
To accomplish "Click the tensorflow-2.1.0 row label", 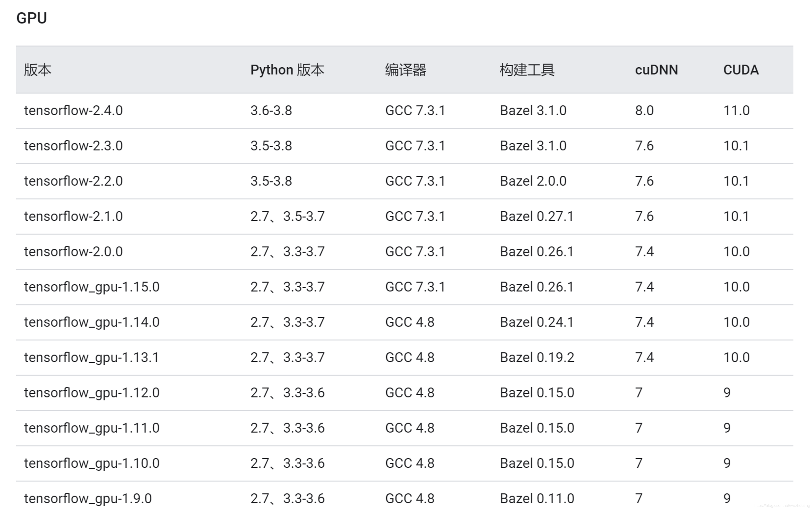I will (x=73, y=216).
